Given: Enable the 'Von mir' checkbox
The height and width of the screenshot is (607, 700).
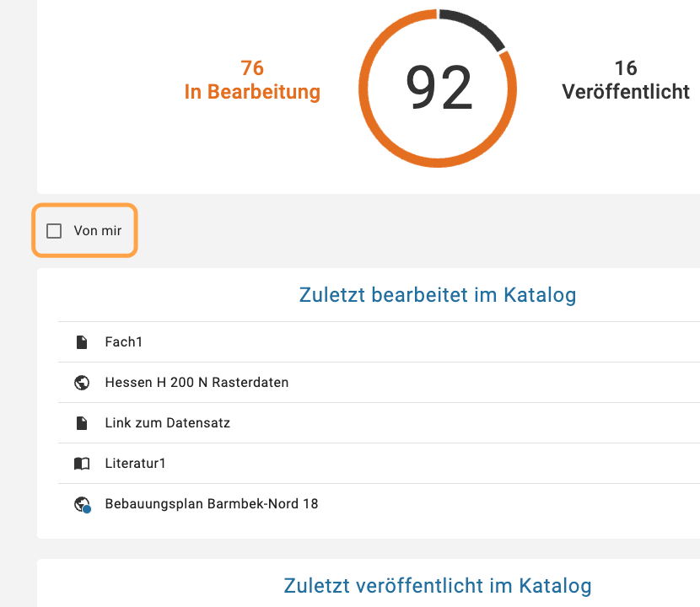Looking at the screenshot, I should click(54, 231).
